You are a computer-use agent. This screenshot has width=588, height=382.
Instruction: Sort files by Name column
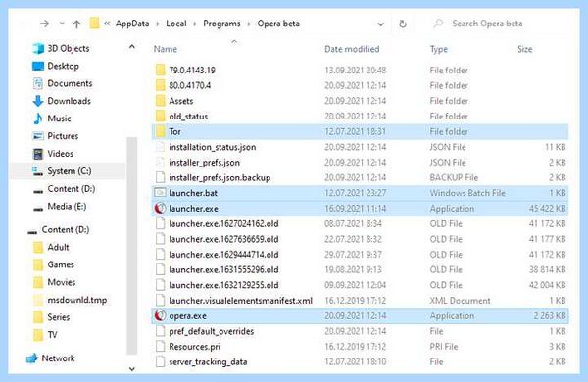tap(166, 49)
